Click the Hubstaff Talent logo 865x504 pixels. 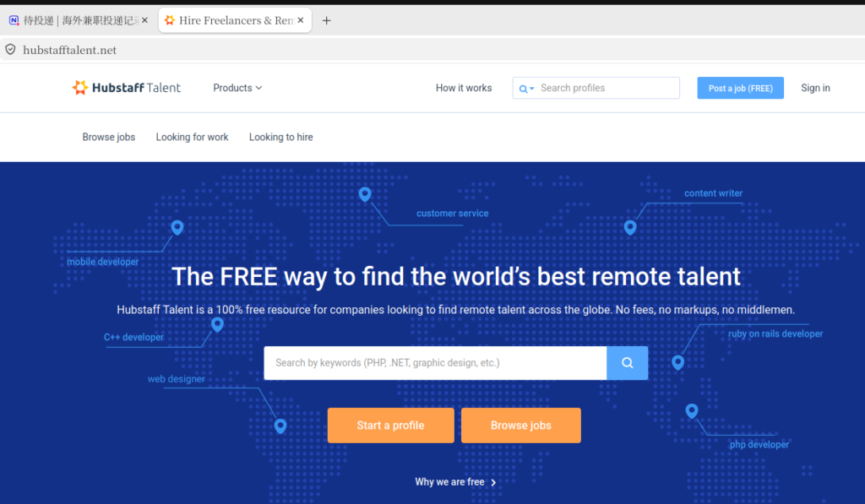click(x=127, y=88)
